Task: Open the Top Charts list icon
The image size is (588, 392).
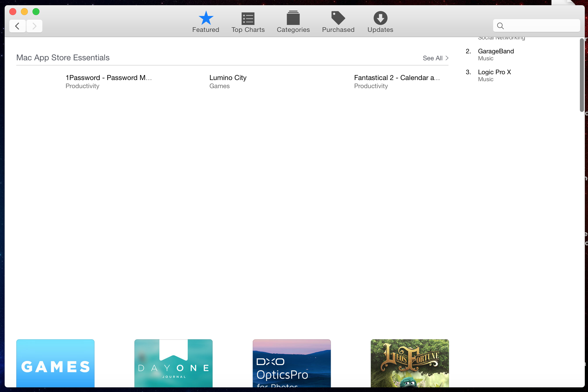Action: (x=248, y=19)
